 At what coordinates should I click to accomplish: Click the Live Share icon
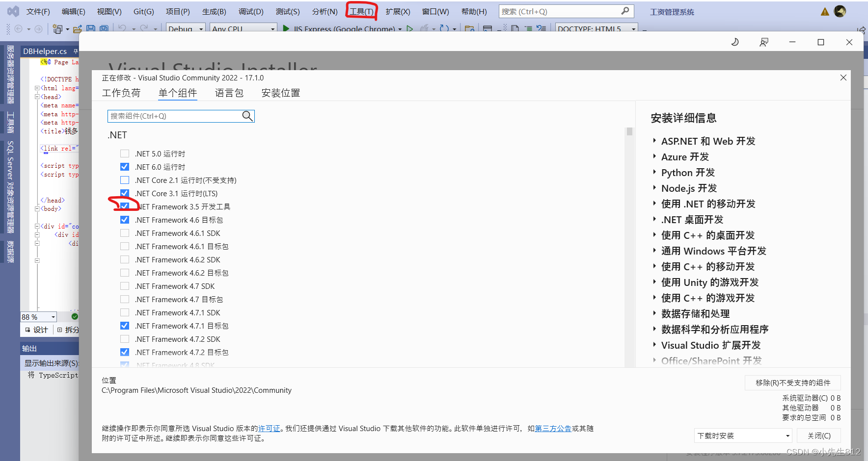pyautogui.click(x=862, y=30)
